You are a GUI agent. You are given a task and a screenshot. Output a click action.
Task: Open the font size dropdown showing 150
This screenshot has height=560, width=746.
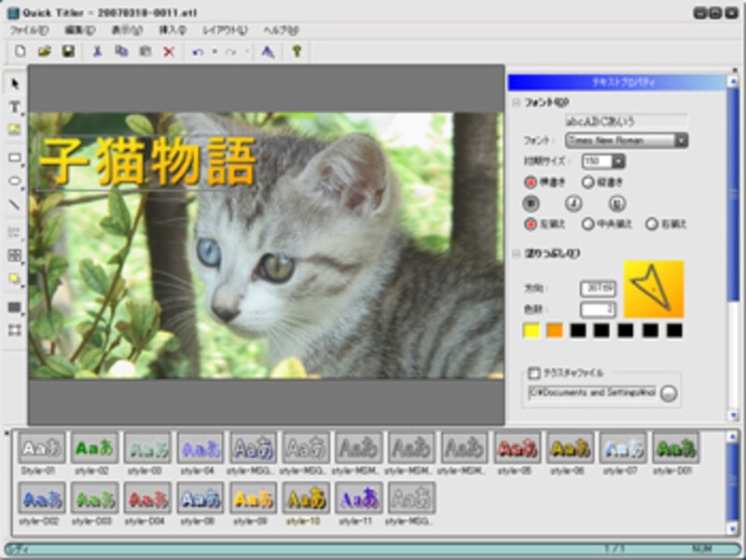[618, 162]
